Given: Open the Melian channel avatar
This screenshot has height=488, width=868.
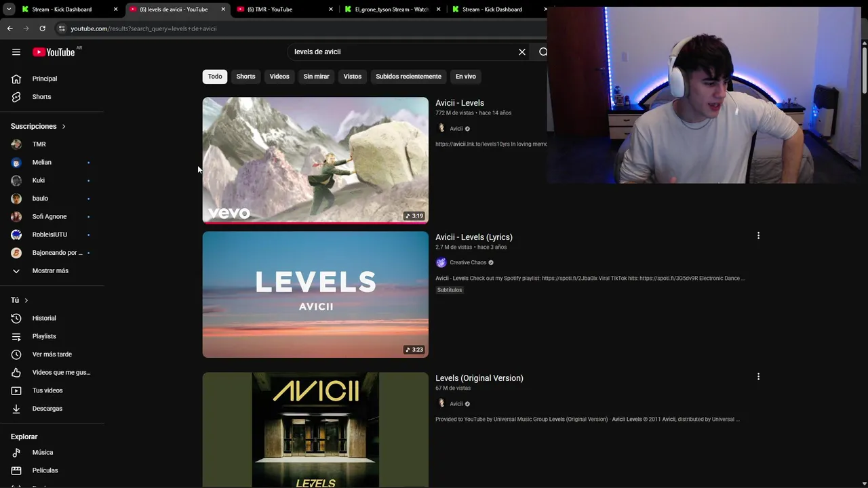Looking at the screenshot, I should click(16, 162).
